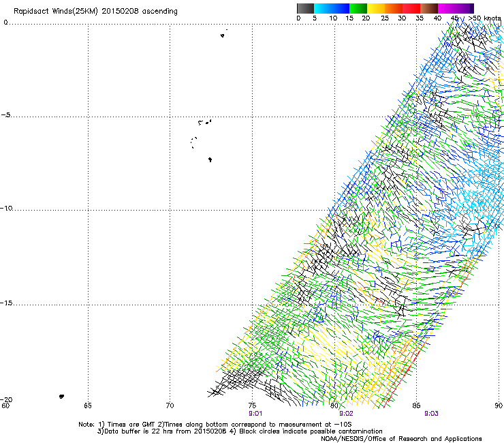Click the NOAA/NESDIS Office of Research credit
This screenshot has height=443, width=504.
401,439
